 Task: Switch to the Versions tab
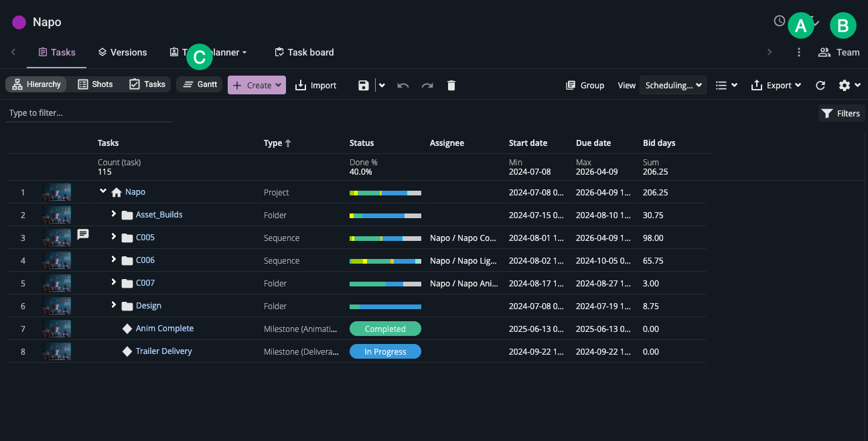[x=123, y=52]
